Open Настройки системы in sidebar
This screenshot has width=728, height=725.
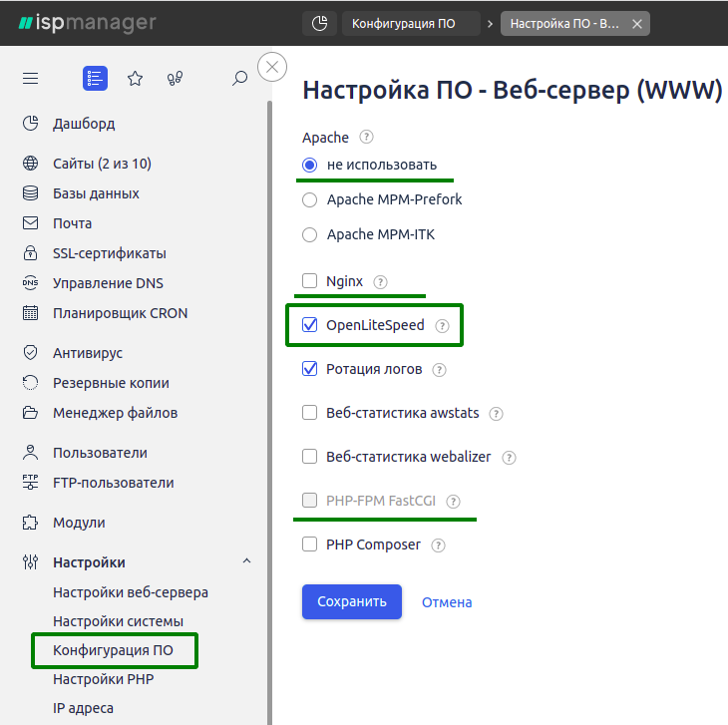click(x=118, y=621)
